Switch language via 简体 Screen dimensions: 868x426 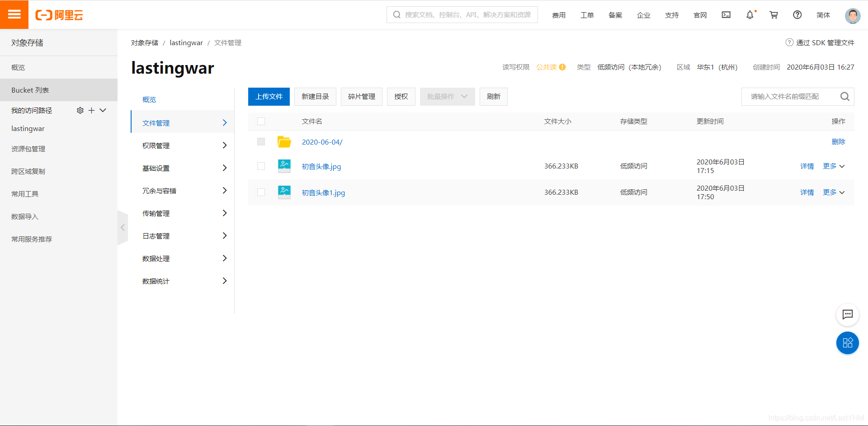click(x=823, y=15)
